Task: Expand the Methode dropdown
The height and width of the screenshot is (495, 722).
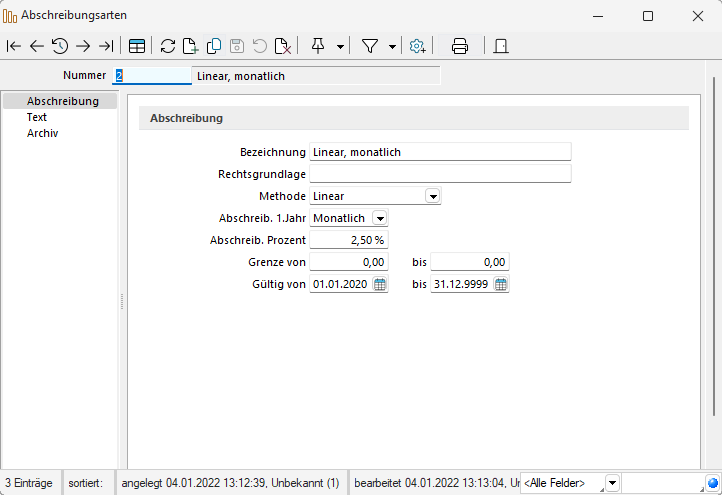Action: 432,196
